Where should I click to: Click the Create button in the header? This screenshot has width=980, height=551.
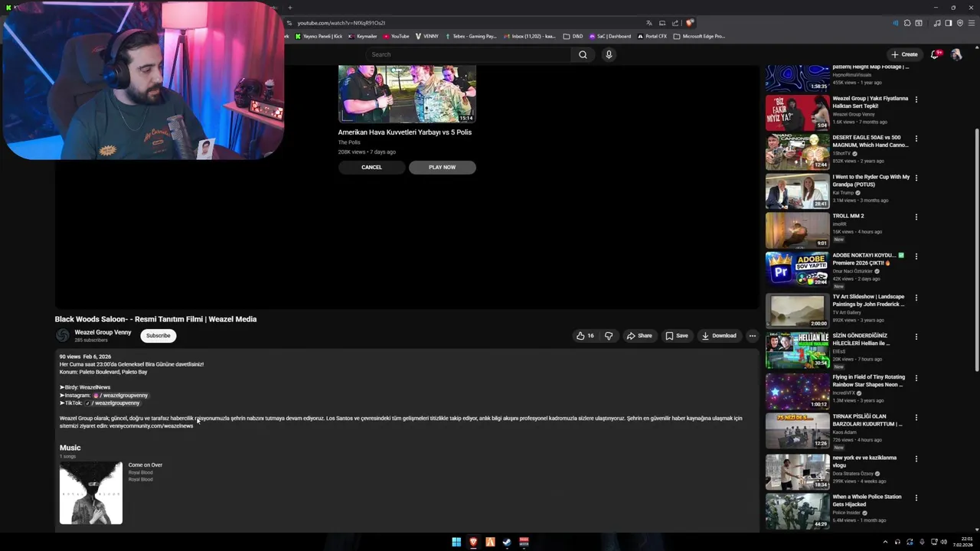pos(904,54)
